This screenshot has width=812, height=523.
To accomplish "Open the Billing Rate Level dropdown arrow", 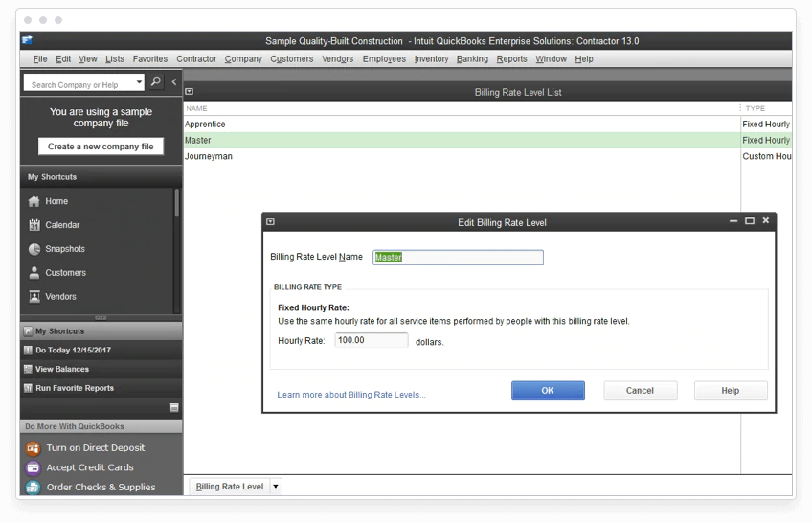I will point(276,487).
